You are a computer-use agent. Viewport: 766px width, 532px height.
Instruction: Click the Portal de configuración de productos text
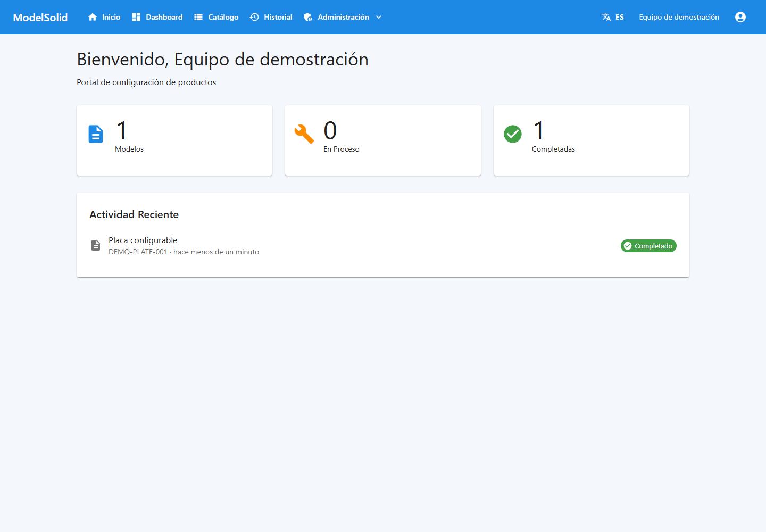pos(146,82)
